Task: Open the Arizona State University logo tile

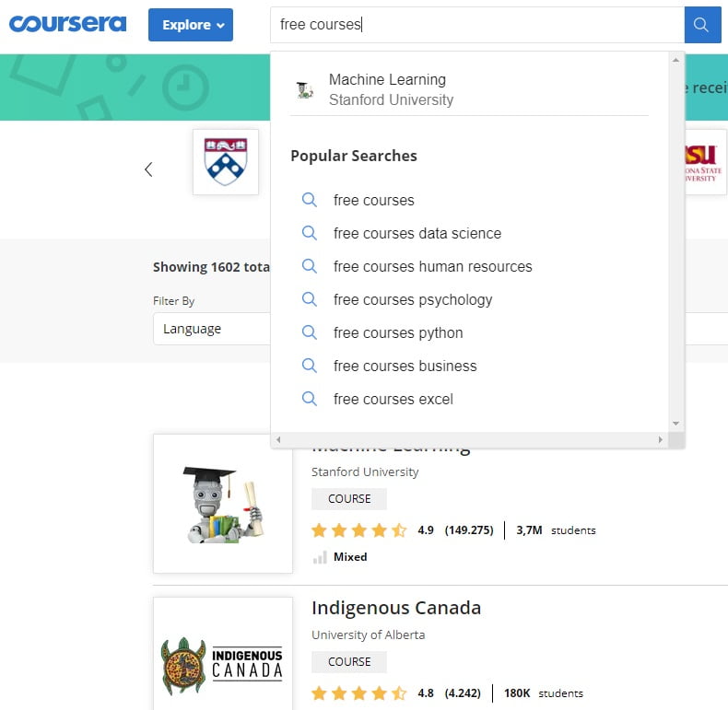Action: (x=705, y=162)
